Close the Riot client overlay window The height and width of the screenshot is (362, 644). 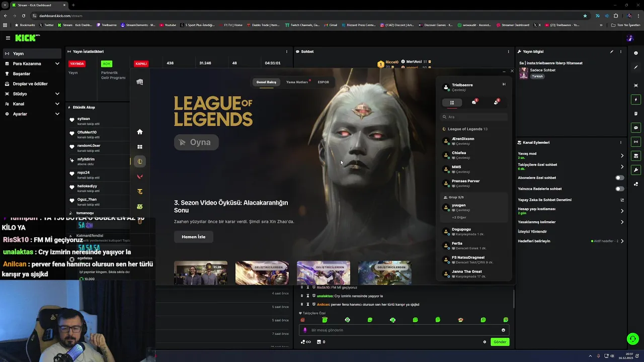(x=512, y=71)
